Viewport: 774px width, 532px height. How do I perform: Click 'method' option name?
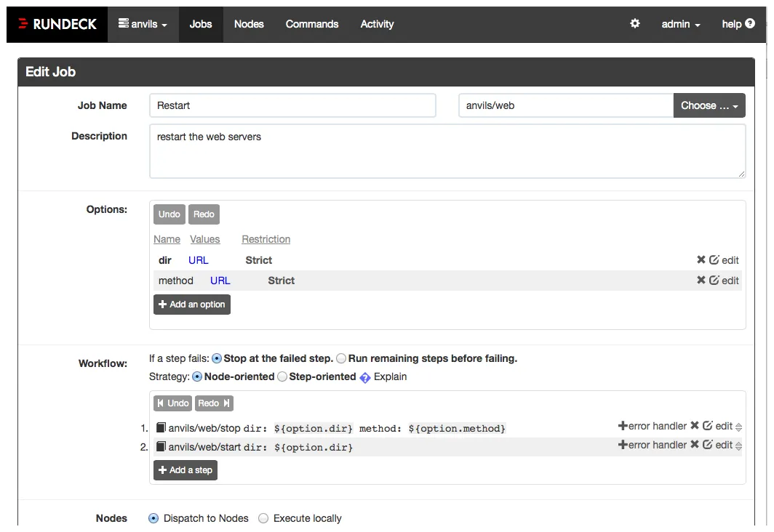coord(176,281)
